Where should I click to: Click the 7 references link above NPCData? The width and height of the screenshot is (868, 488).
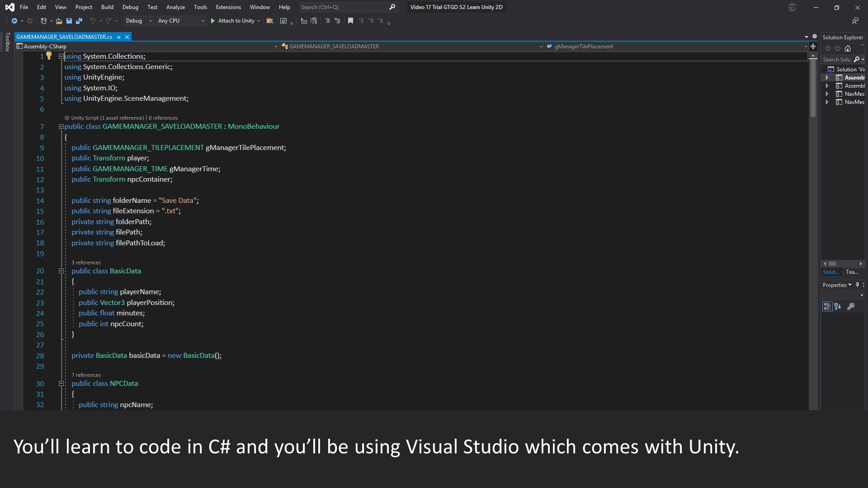click(x=85, y=375)
